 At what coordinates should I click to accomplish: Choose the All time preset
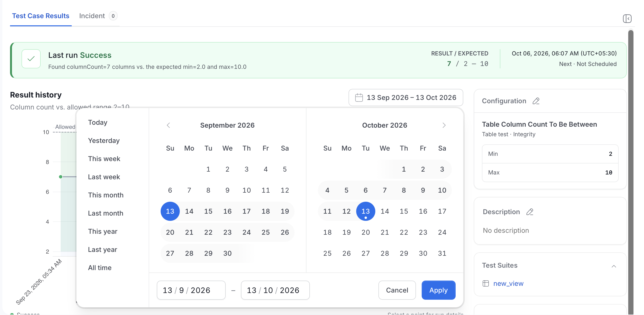point(100,268)
